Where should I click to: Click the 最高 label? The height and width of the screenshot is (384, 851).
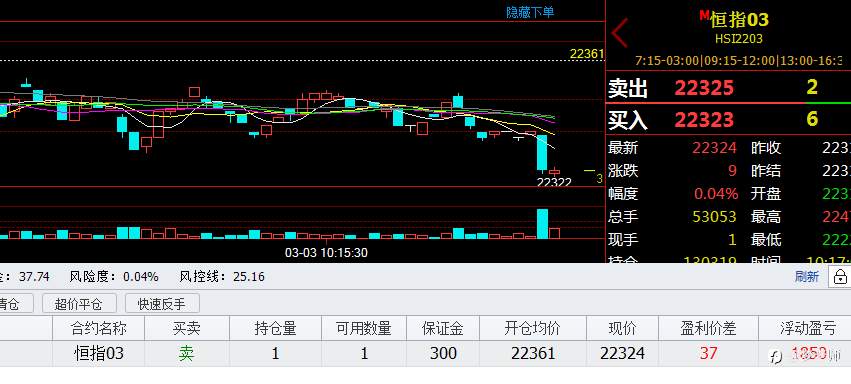[x=766, y=217]
